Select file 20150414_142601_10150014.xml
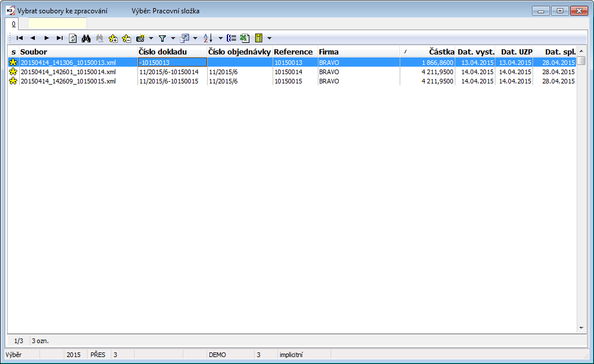This screenshot has height=364, width=594. [68, 72]
